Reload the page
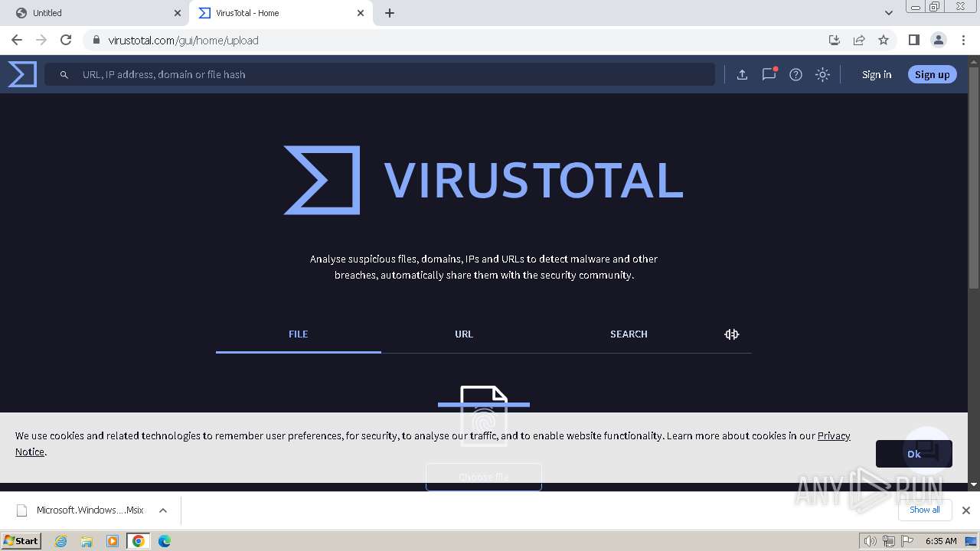This screenshot has height=551, width=980. tap(66, 40)
